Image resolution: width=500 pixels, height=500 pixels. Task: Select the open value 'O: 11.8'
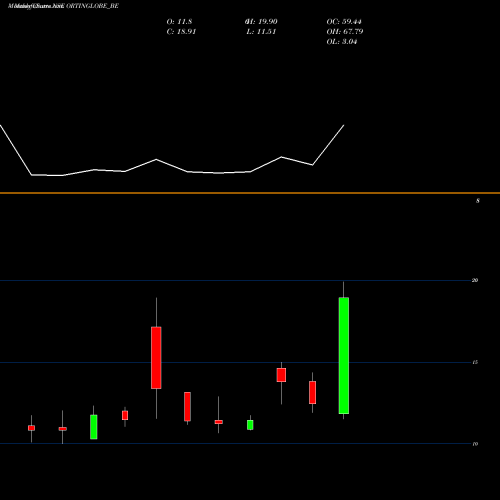pos(179,22)
